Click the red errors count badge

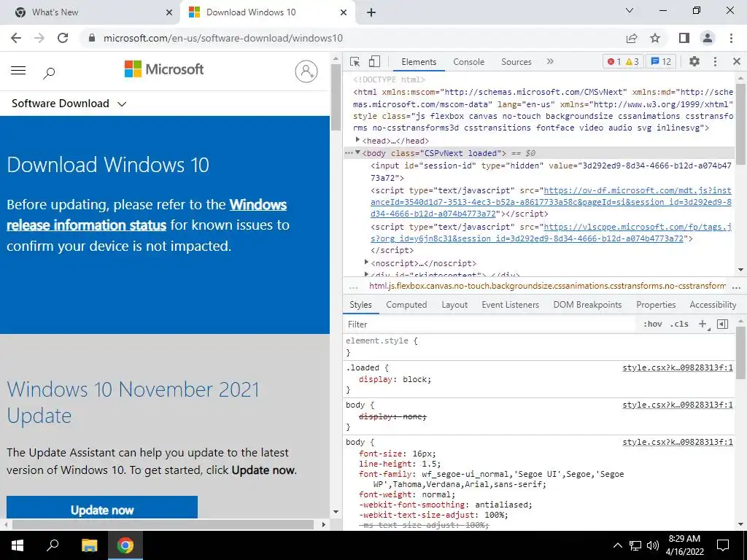[x=614, y=61]
